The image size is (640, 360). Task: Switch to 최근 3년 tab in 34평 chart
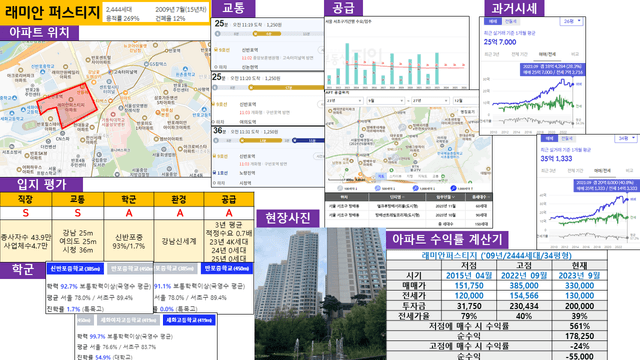(x=548, y=171)
